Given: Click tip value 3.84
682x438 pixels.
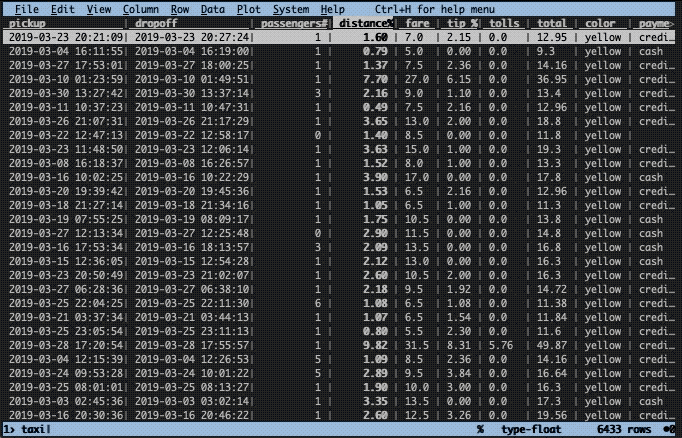Looking at the screenshot, I should (x=459, y=374).
